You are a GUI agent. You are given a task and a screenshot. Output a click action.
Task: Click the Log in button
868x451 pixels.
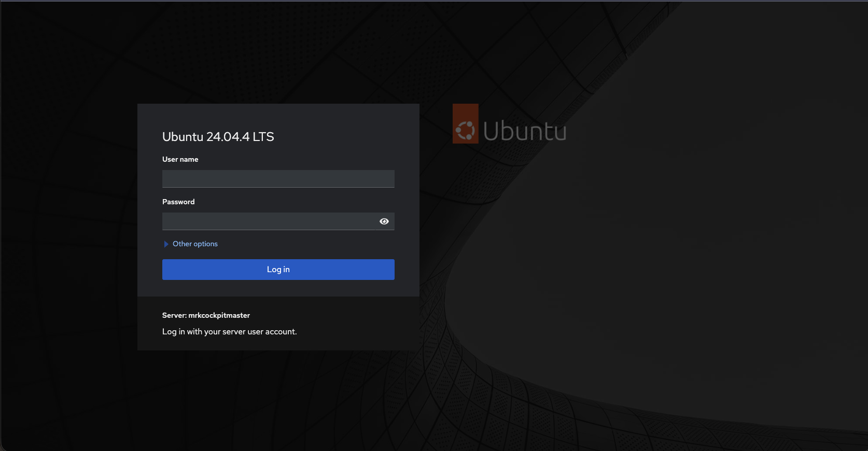tap(278, 270)
